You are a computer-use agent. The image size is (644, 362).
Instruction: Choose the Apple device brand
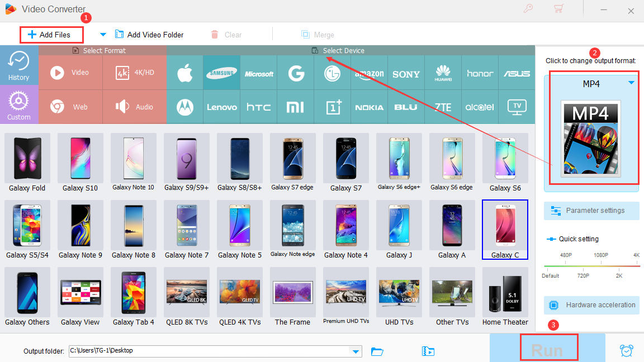click(185, 73)
